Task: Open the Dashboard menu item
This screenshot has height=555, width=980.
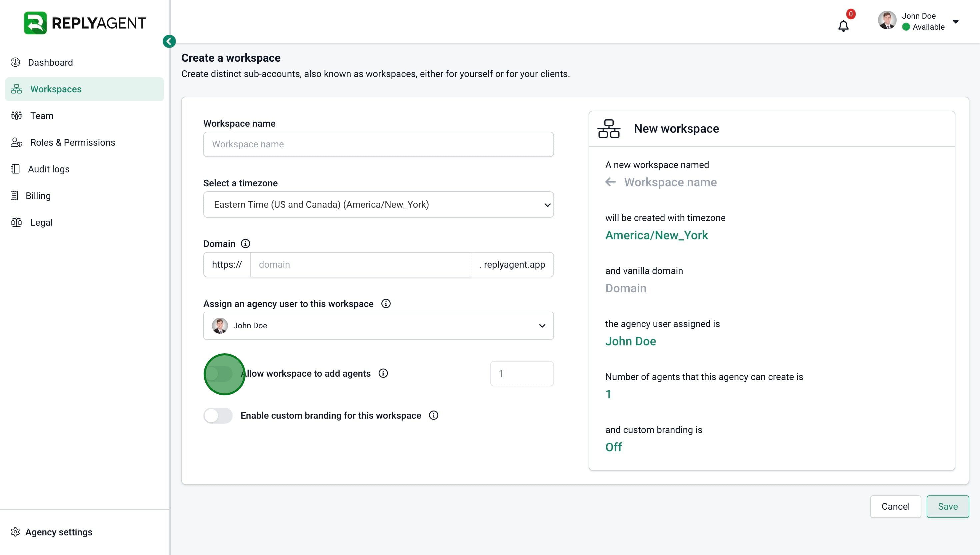Action: (50, 62)
